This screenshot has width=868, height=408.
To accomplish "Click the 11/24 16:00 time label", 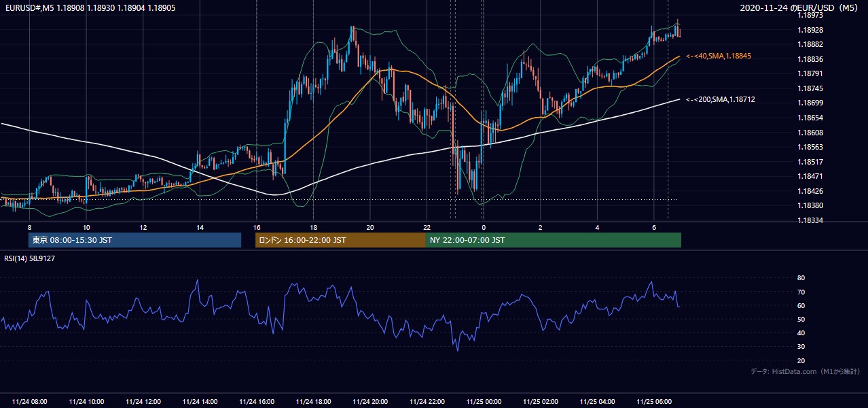I will pos(257,401).
